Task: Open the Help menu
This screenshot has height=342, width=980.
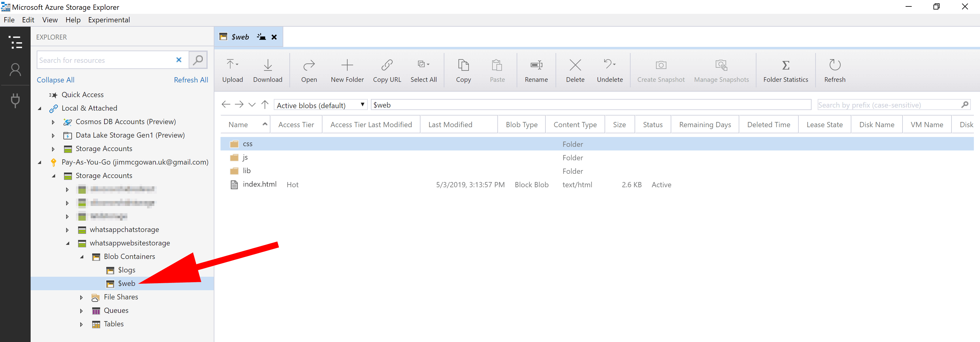Action: (73, 20)
